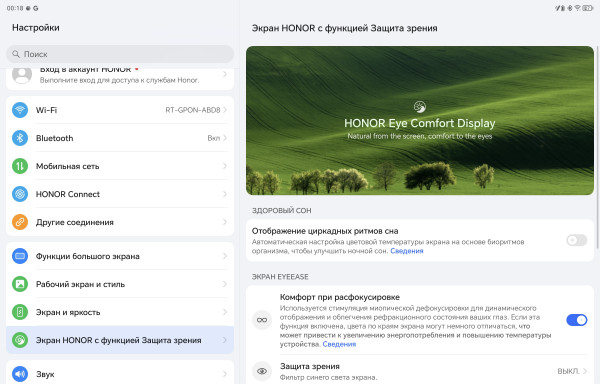Tap Вкл status on Bluetooth row
600x384 pixels.
coord(214,138)
